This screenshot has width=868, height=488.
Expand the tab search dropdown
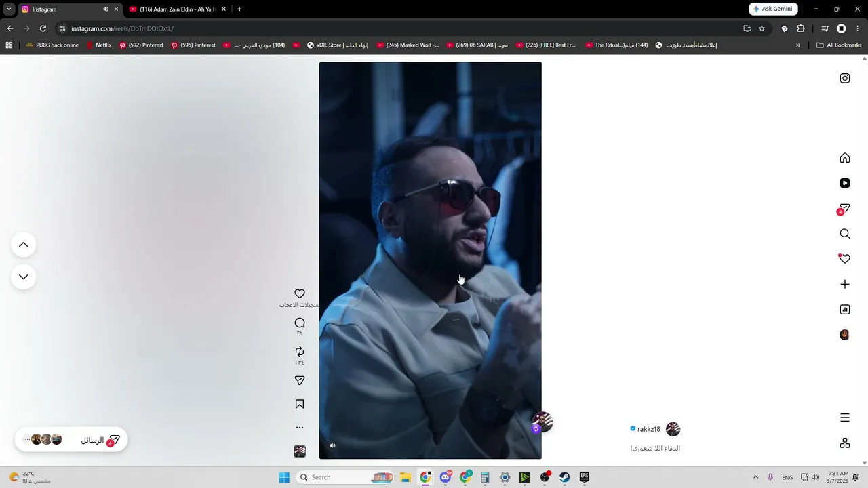tap(9, 9)
